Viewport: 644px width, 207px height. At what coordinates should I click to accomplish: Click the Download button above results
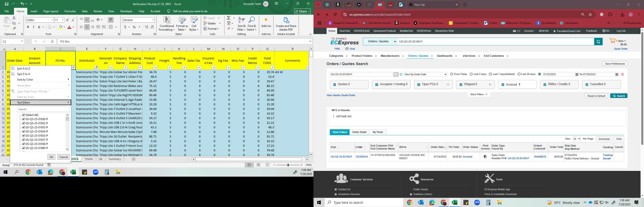pyautogui.click(x=604, y=139)
